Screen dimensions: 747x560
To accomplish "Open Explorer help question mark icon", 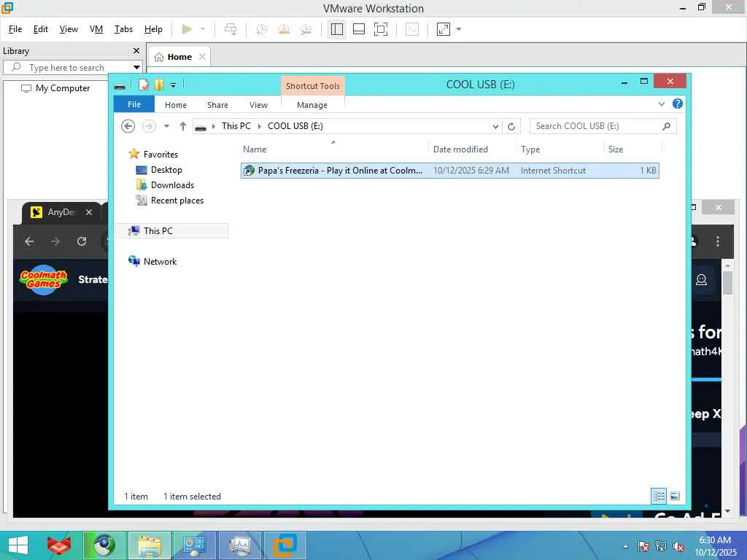I will point(678,104).
